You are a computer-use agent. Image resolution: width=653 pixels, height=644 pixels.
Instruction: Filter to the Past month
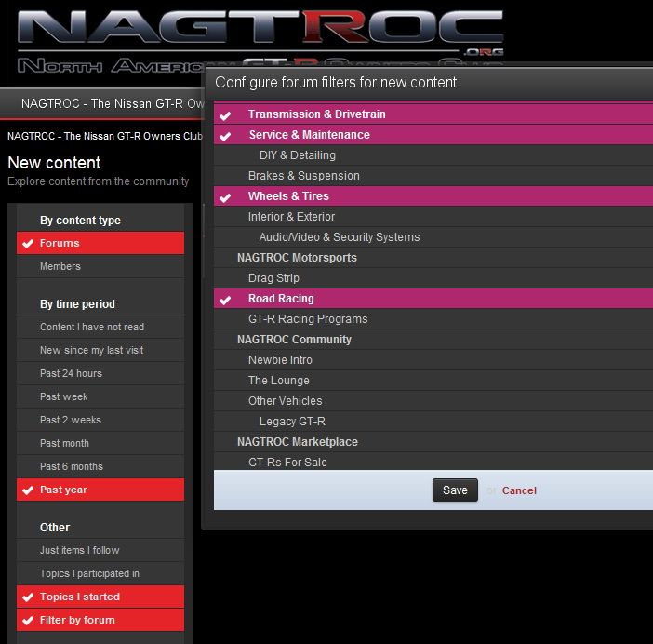click(x=100, y=443)
